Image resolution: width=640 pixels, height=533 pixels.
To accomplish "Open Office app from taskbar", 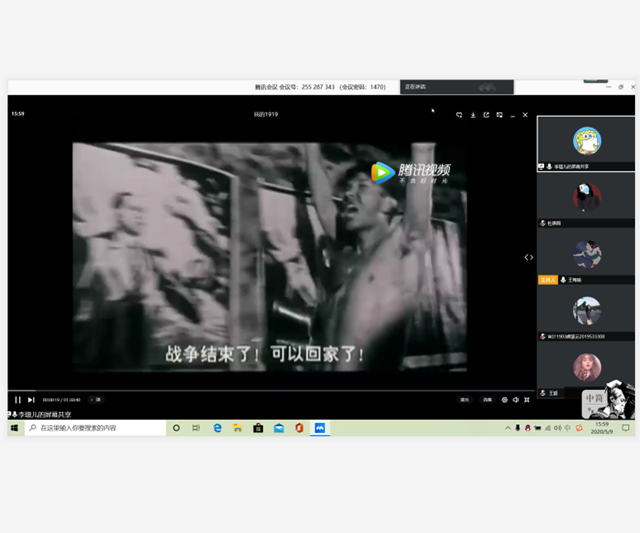I will (299, 428).
